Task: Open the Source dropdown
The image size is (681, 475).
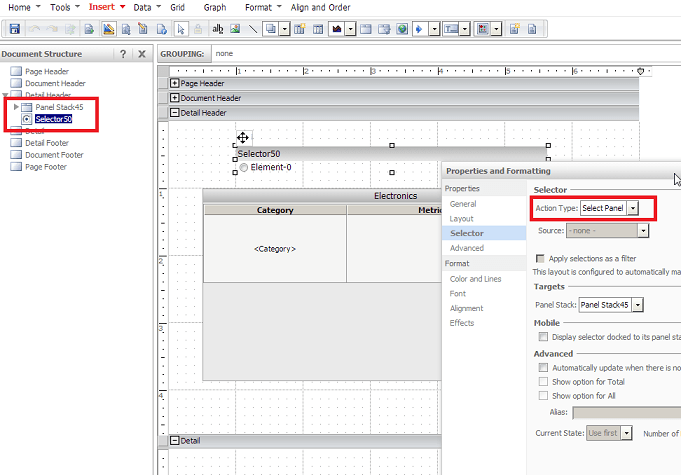Action: [x=643, y=231]
